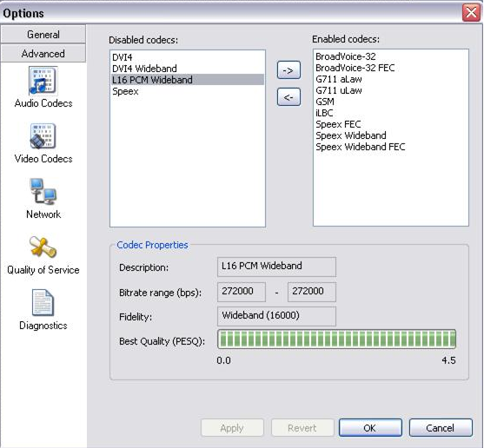484x448 pixels.
Task: Select iLBC in enabled codecs
Action: pos(391,113)
